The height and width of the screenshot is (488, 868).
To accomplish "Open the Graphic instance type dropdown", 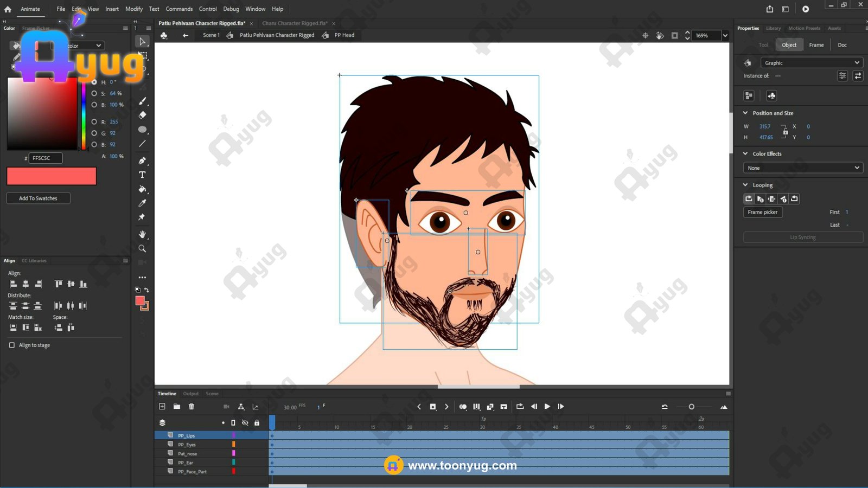I will (811, 63).
